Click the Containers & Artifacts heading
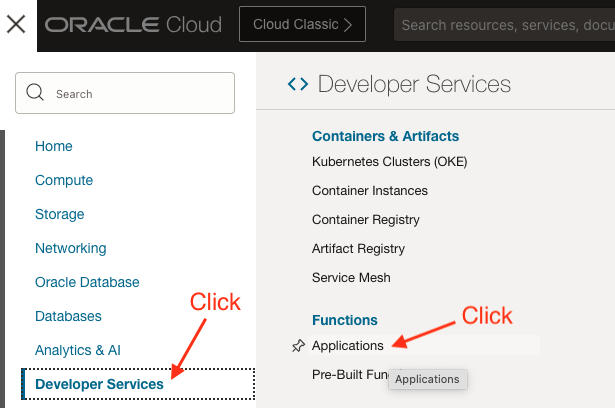The height and width of the screenshot is (408, 615). tap(385, 136)
